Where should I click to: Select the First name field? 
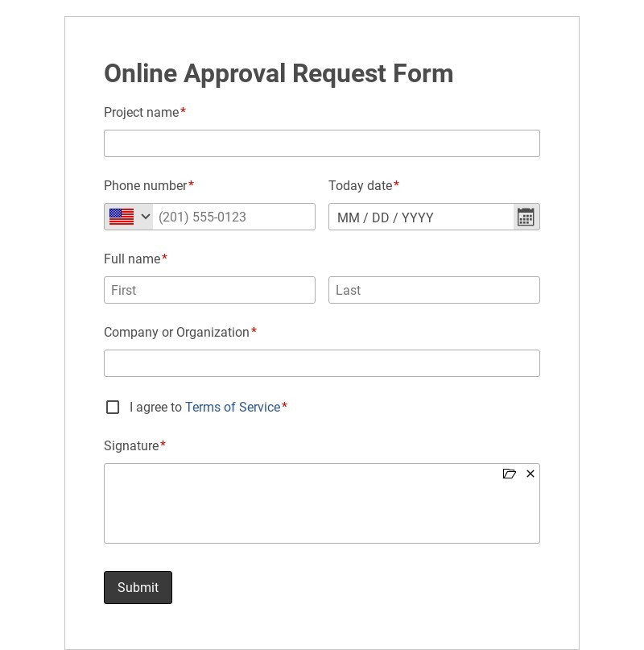[x=209, y=290]
